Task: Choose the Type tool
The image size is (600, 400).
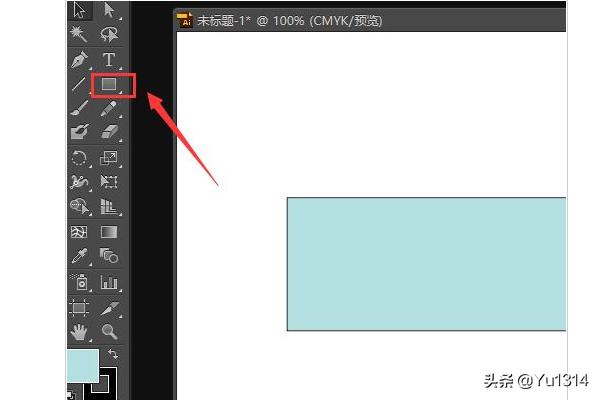Action: (x=109, y=60)
